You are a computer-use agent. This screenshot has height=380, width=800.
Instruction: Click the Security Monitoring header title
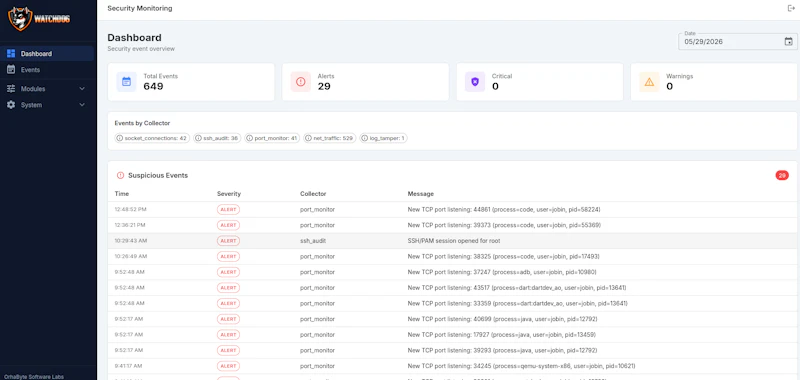coord(140,8)
